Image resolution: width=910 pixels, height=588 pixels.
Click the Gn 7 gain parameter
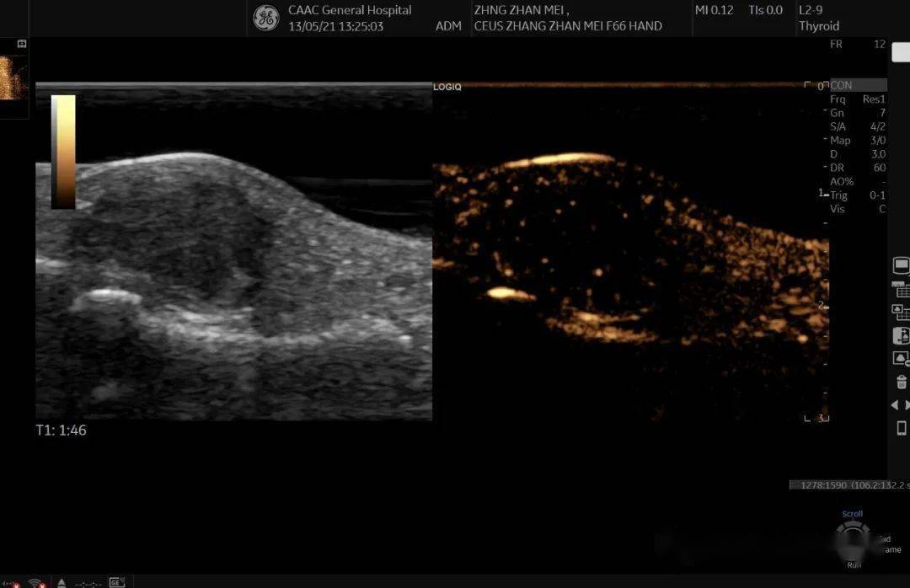tap(858, 113)
